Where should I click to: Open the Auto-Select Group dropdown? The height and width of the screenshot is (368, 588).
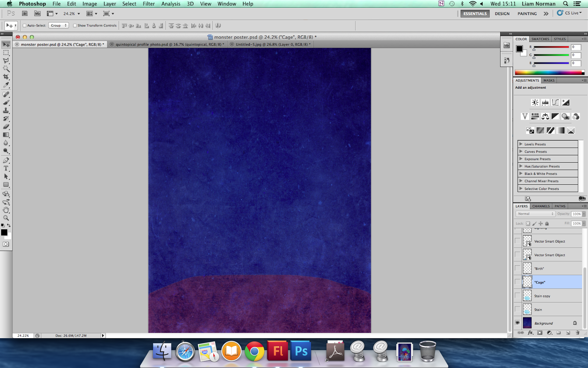(59, 25)
